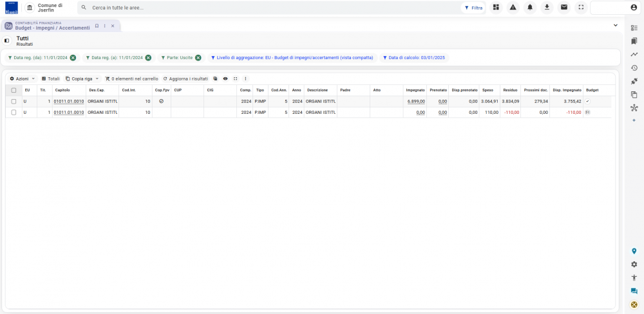Open the accessibility icon in right sidebar

[x=634, y=277]
